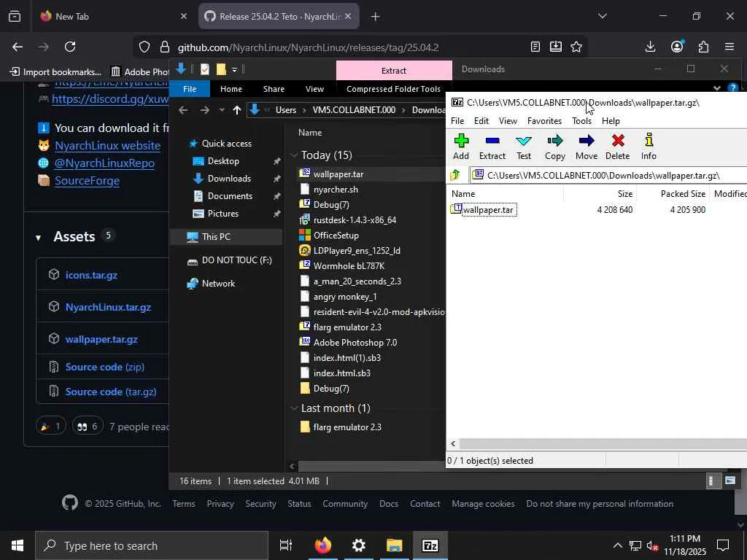
Task: Open Explorer quick access toolbar dropdown
Action: [234, 70]
